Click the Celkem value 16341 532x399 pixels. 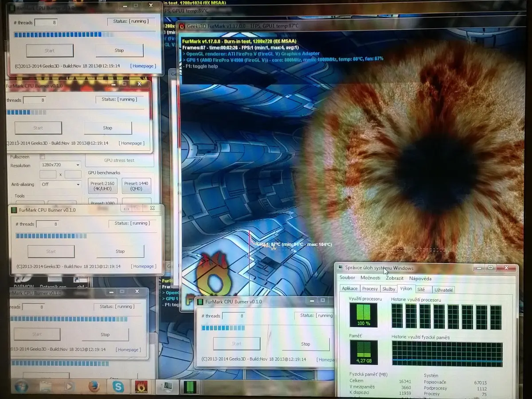coord(405,381)
